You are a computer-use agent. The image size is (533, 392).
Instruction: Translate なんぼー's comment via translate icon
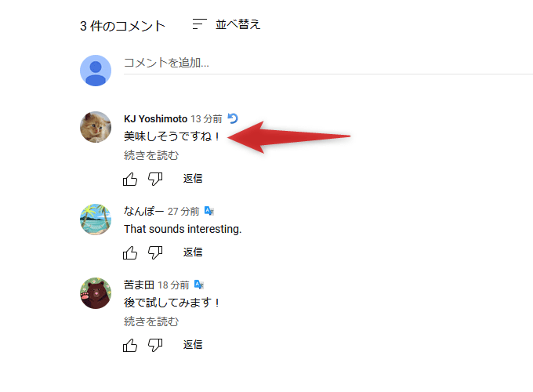pyautogui.click(x=209, y=211)
